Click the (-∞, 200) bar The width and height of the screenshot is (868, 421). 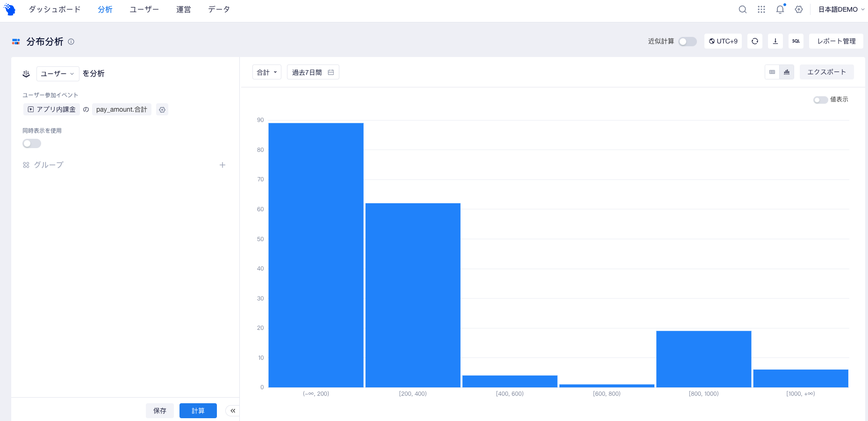point(316,255)
